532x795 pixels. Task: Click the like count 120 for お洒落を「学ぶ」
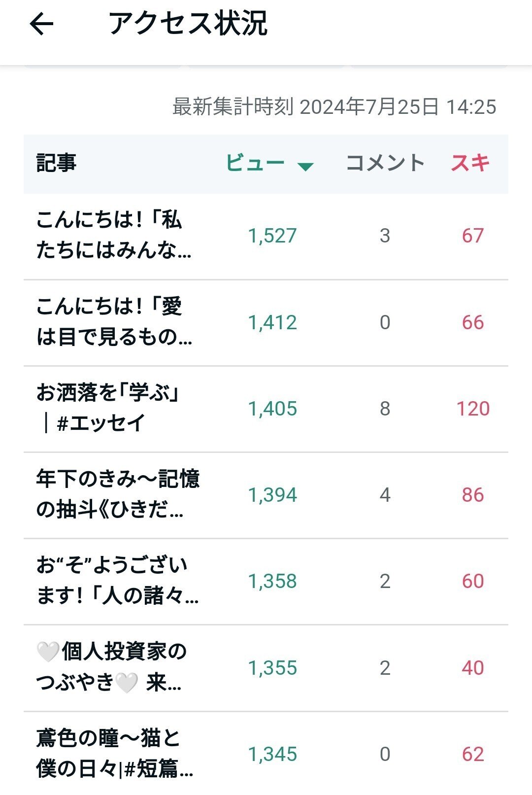(472, 407)
